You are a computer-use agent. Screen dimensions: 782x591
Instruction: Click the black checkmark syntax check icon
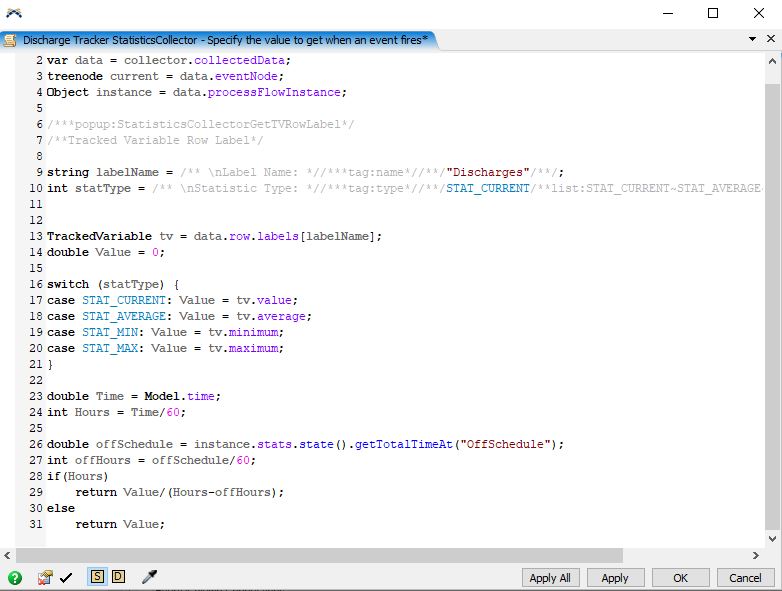click(x=66, y=578)
